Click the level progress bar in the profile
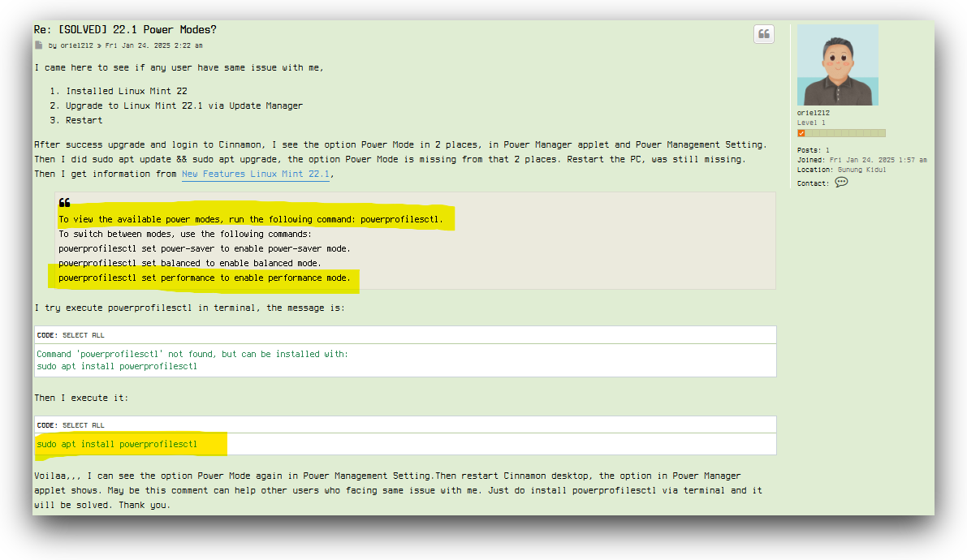 [841, 133]
